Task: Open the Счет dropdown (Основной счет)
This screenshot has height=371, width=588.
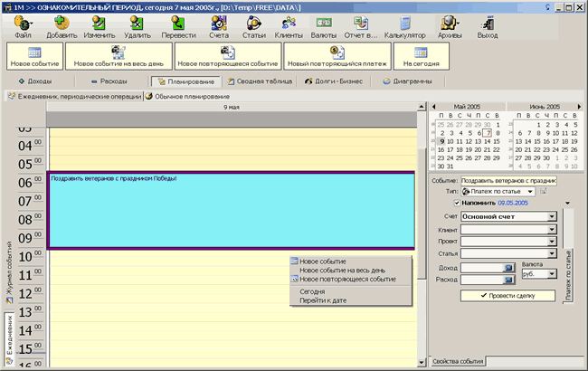Action: coord(552,216)
